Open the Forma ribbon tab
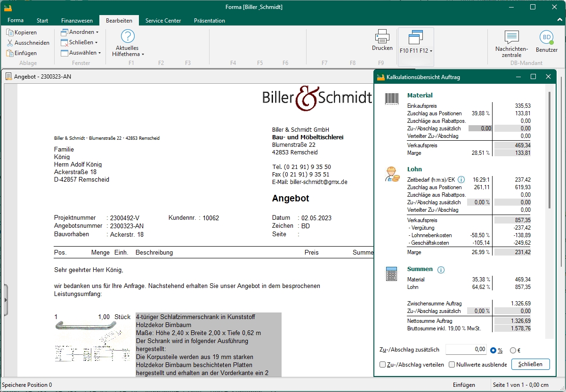 pyautogui.click(x=16, y=20)
